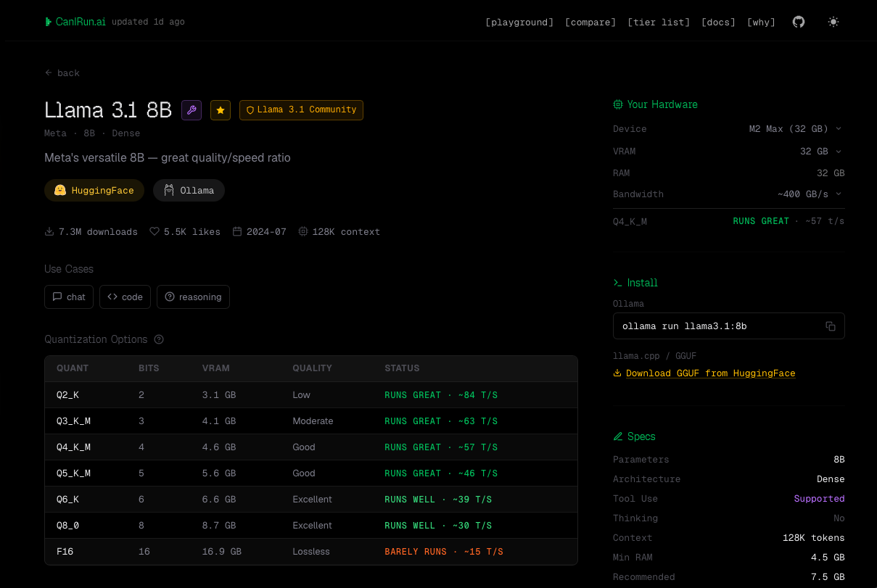
Task: Select the Q2_K quantization row
Action: (311, 395)
